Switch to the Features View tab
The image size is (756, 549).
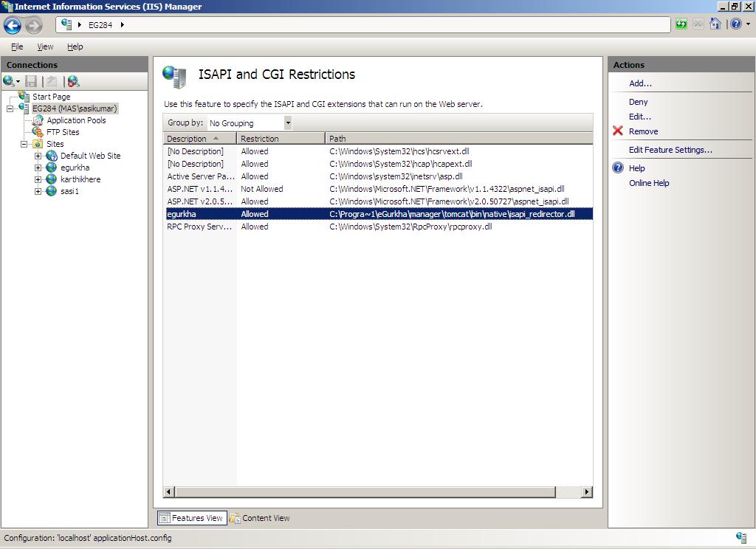point(192,518)
